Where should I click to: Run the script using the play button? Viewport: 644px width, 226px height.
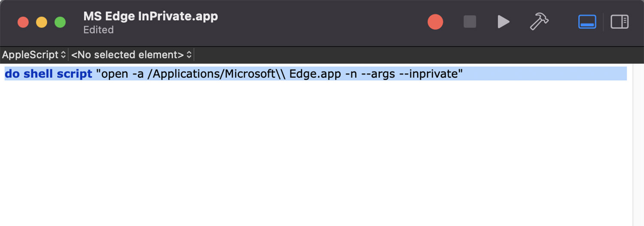click(x=503, y=22)
